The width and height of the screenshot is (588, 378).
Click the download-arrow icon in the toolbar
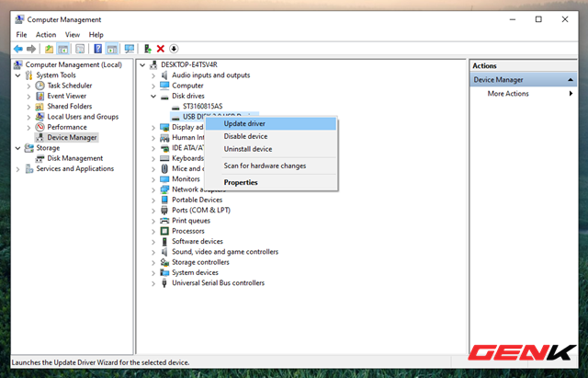pyautogui.click(x=175, y=49)
